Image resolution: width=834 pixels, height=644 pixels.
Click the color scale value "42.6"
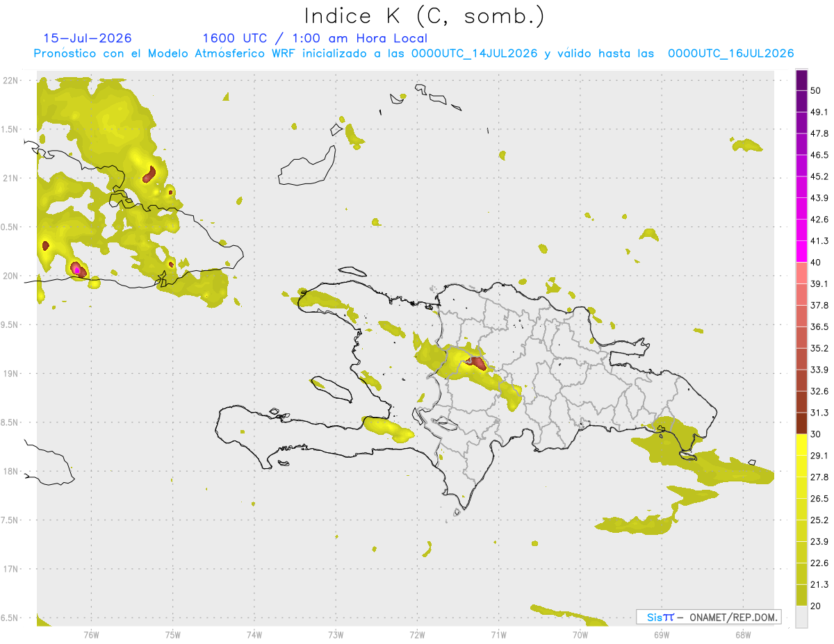[819, 220]
